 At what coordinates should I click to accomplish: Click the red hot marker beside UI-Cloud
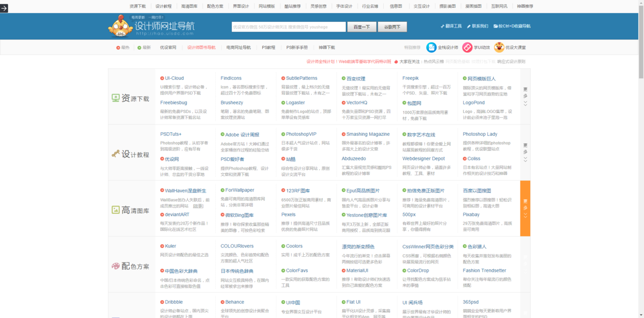pos(162,78)
